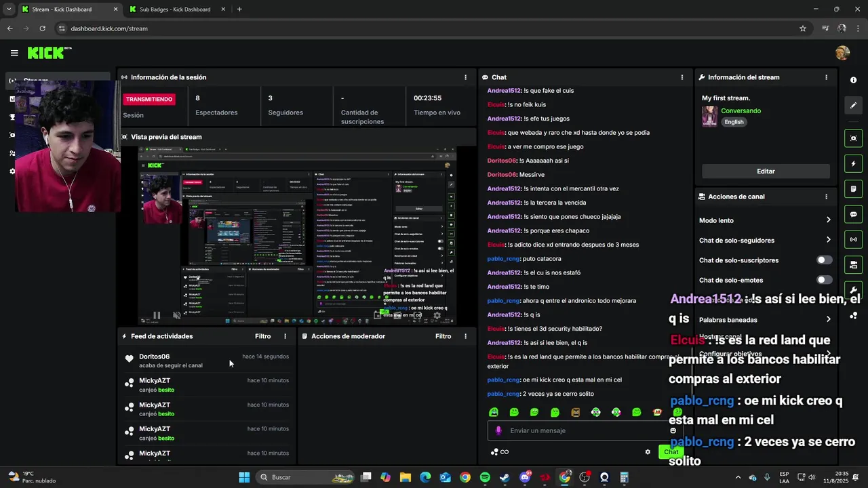
Task: Pause the stream preview video
Action: [157, 315]
